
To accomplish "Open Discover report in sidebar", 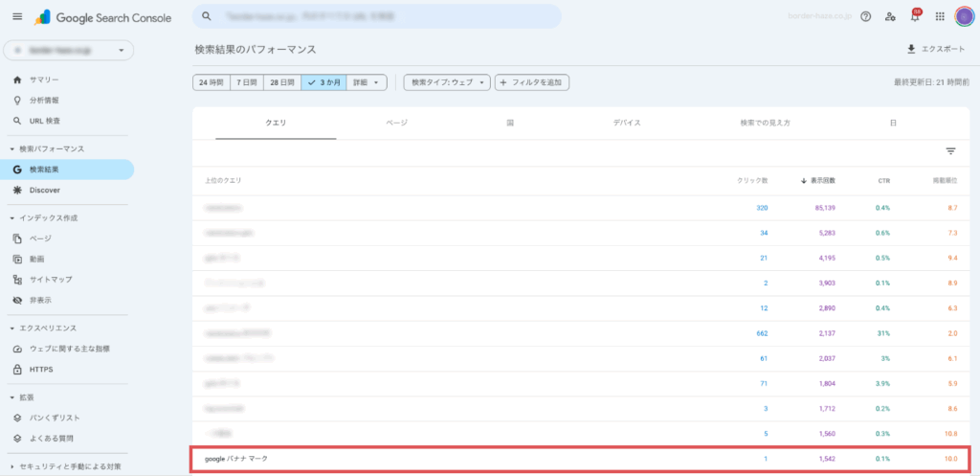I will [x=44, y=190].
